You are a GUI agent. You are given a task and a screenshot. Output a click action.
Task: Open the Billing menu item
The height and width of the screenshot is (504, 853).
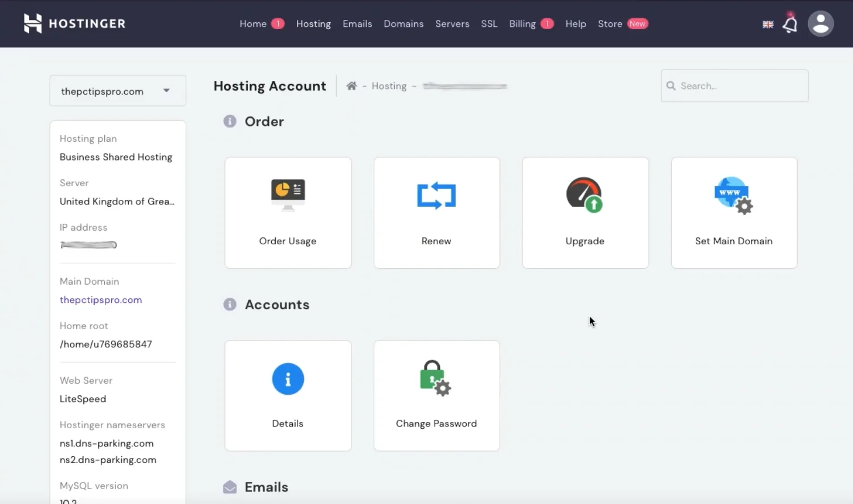523,24
